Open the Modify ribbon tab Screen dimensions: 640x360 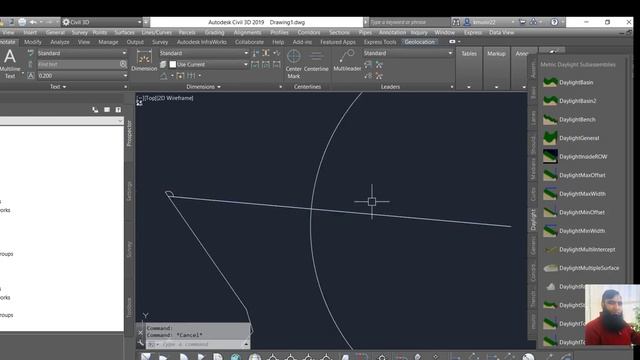point(33,42)
